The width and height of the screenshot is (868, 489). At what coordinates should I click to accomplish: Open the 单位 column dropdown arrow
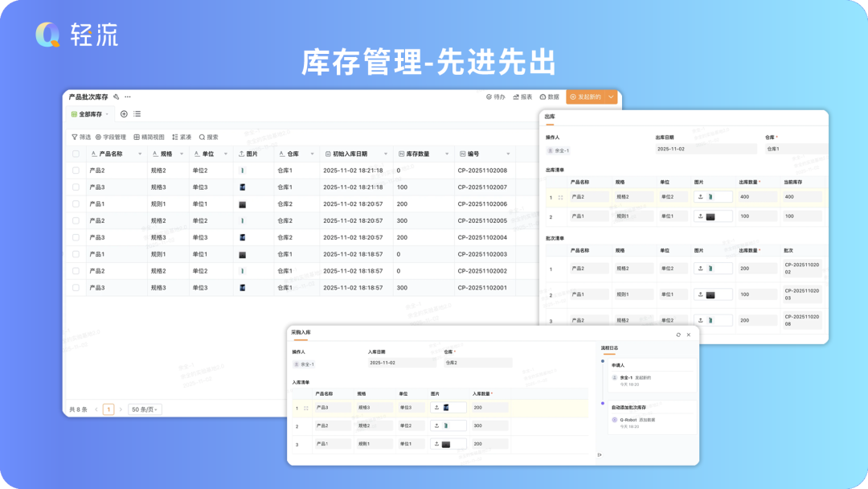pyautogui.click(x=226, y=154)
